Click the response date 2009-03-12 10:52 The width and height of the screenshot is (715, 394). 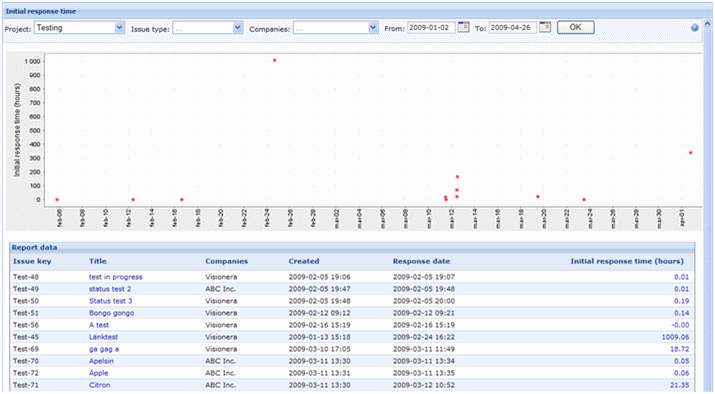pos(424,385)
